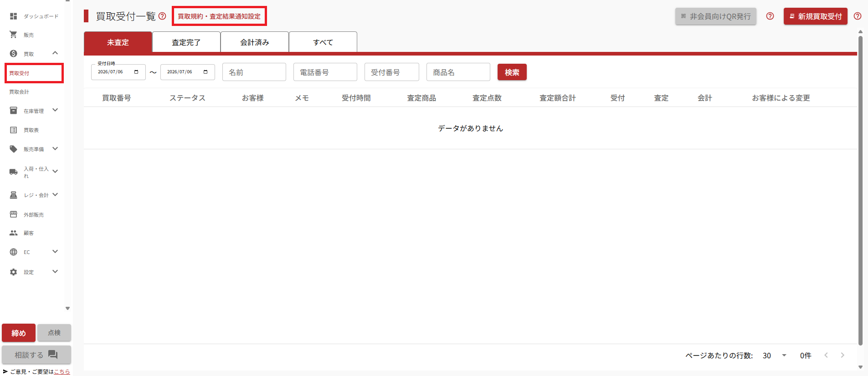Go to next page arrow

point(842,355)
